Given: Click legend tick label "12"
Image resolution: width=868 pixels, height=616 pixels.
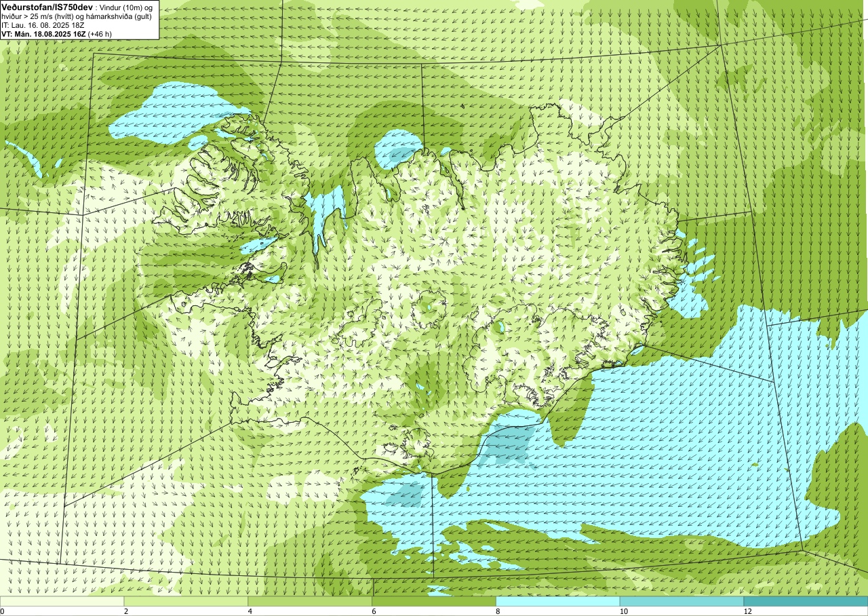Looking at the screenshot, I should 748,611.
